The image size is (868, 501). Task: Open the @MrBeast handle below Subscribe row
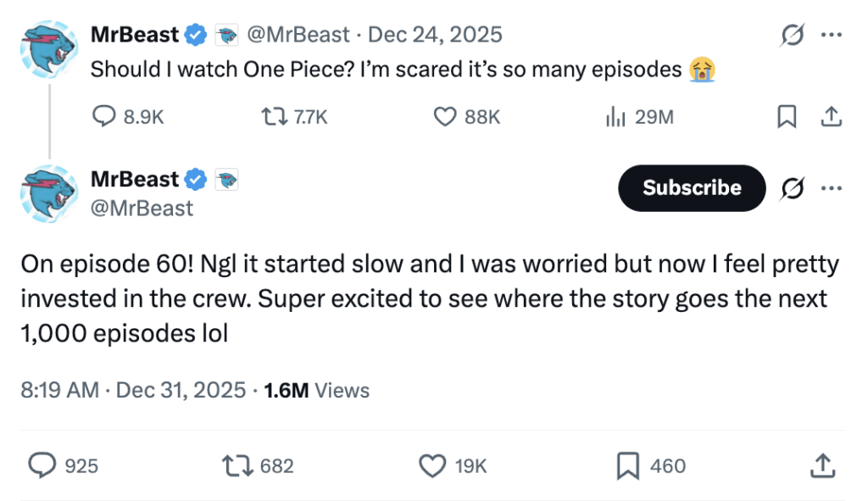click(x=142, y=208)
